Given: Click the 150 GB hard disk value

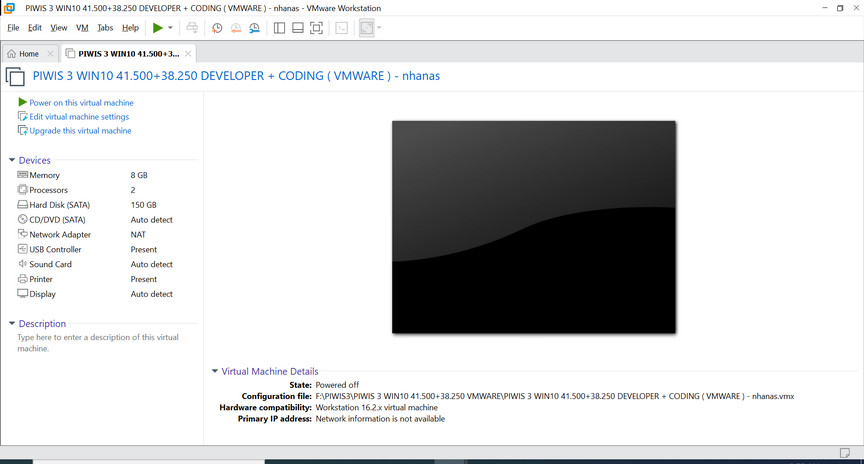Looking at the screenshot, I should tap(143, 205).
